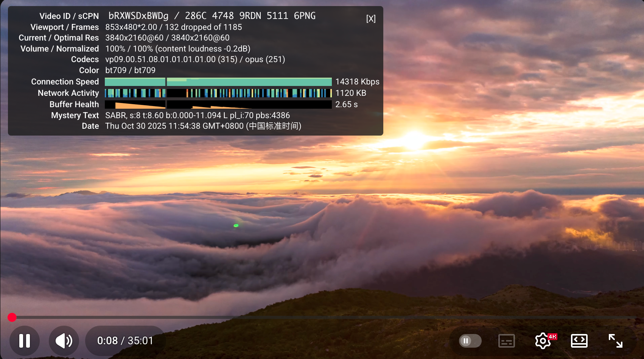Click the Codecs value vp09 text
The width and height of the screenshot is (644, 359).
tap(160, 59)
